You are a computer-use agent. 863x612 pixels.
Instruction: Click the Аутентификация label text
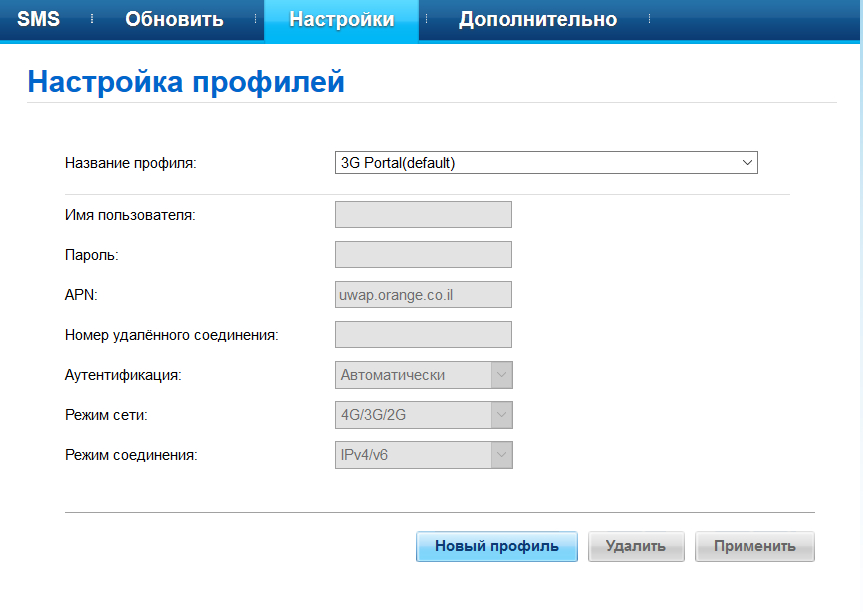[x=123, y=375]
